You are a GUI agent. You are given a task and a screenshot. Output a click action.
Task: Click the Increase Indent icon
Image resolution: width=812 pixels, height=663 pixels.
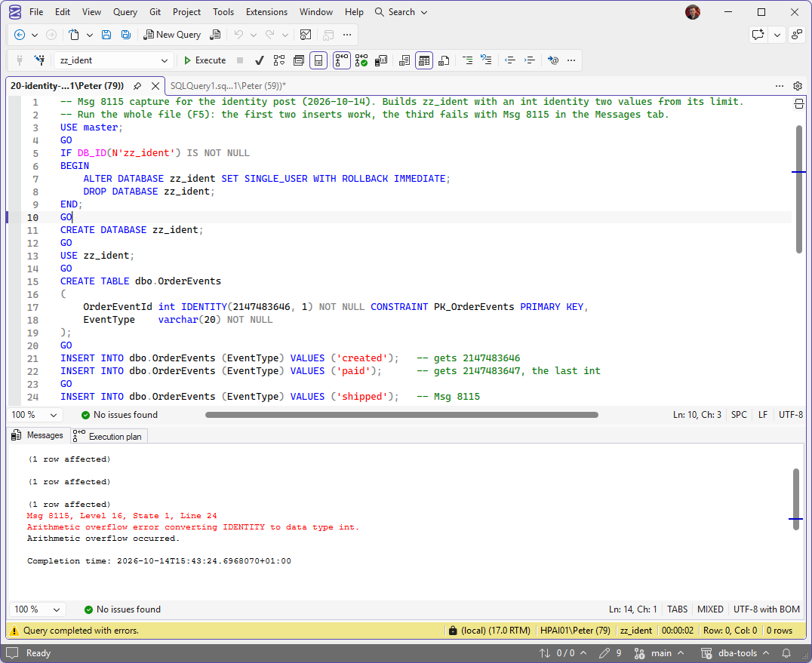coord(529,60)
